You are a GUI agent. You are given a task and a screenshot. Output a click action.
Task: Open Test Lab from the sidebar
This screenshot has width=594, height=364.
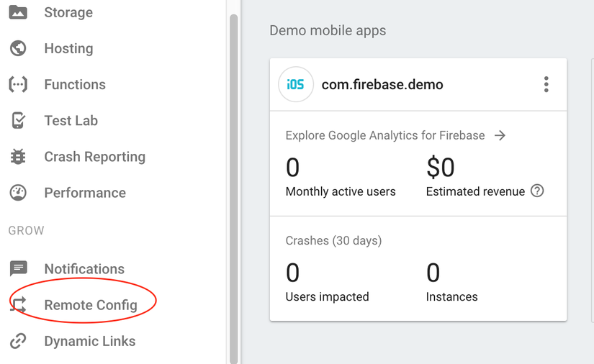pyautogui.click(x=71, y=121)
